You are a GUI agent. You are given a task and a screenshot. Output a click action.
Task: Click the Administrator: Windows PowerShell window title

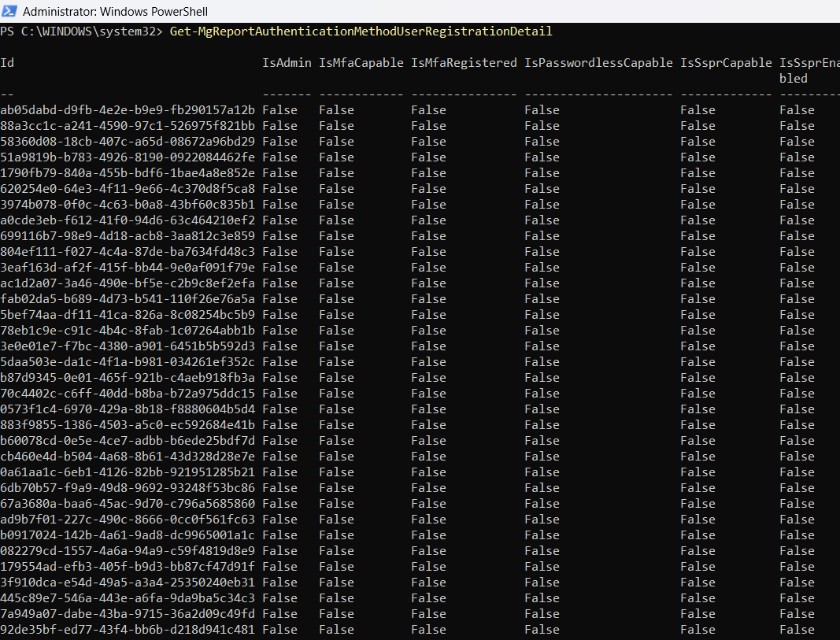click(116, 12)
